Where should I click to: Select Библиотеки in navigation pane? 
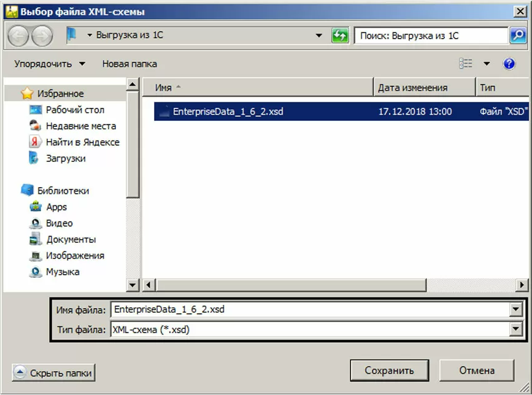(x=63, y=191)
